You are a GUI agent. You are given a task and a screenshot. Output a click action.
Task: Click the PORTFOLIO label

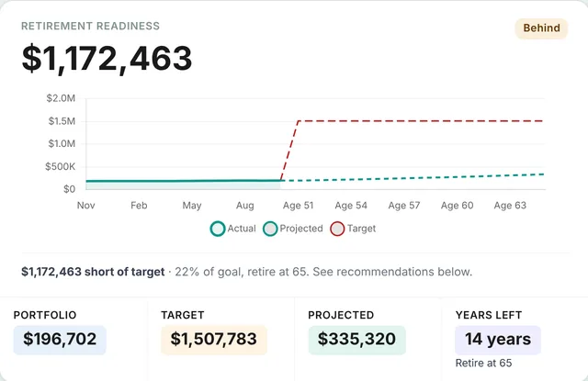(45, 315)
